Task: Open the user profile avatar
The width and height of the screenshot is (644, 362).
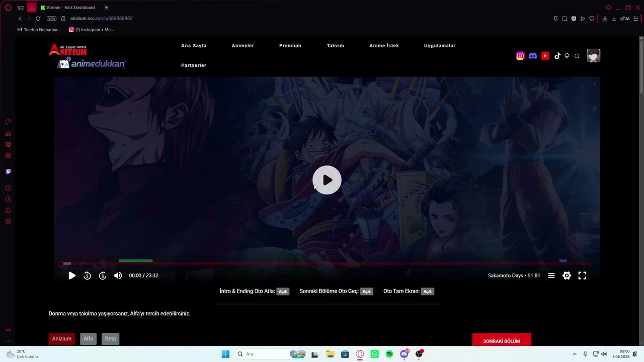Action: (x=594, y=55)
